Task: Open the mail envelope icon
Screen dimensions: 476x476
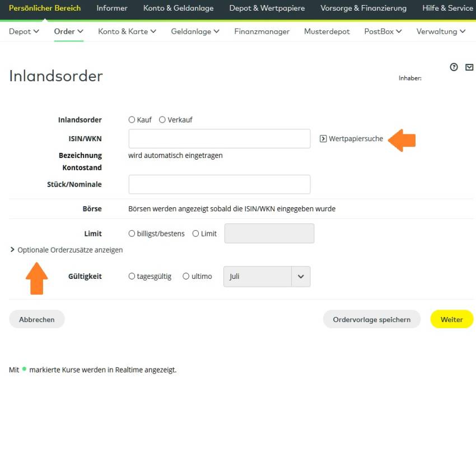Action: pos(469,67)
